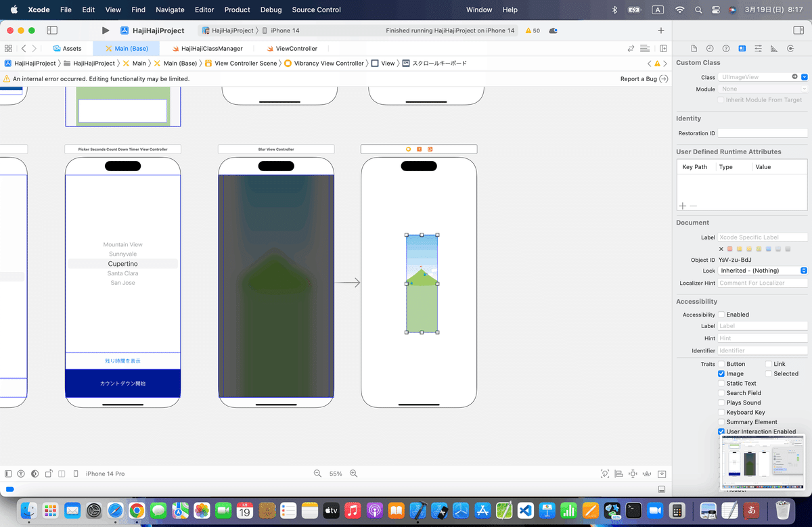Open the Connections inspector
Image resolution: width=812 pixels, height=527 pixels.
(790, 49)
